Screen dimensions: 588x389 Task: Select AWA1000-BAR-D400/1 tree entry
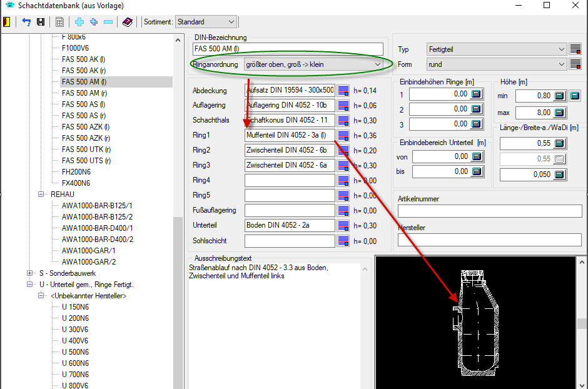[97, 228]
